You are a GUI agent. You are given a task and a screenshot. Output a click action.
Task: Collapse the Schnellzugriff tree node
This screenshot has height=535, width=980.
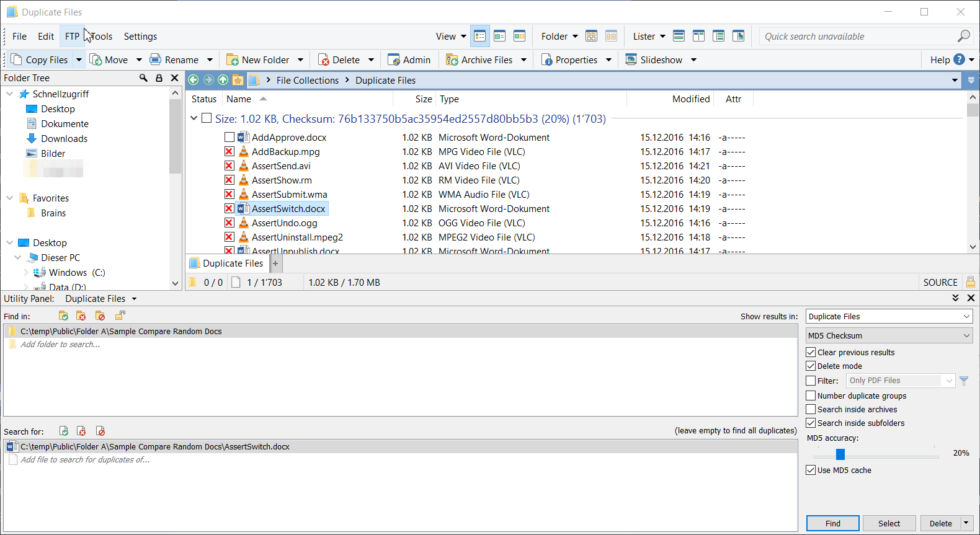tap(10, 94)
